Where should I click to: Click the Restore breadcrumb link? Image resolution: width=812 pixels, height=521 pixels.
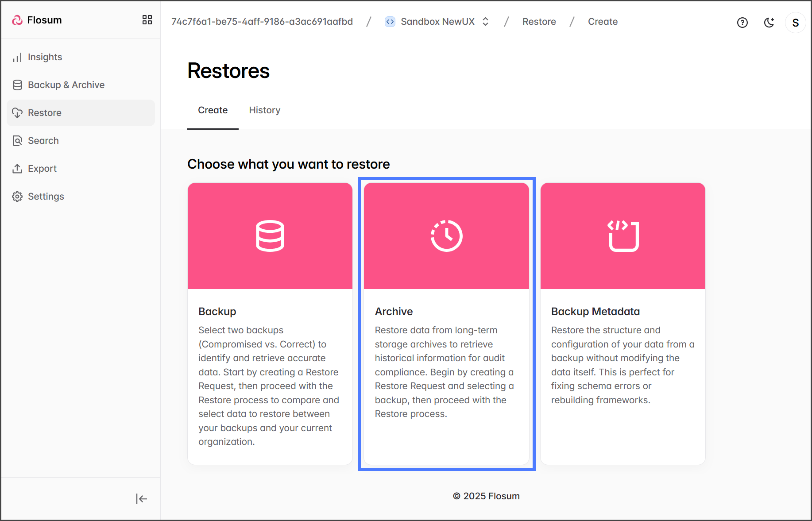[539, 22]
